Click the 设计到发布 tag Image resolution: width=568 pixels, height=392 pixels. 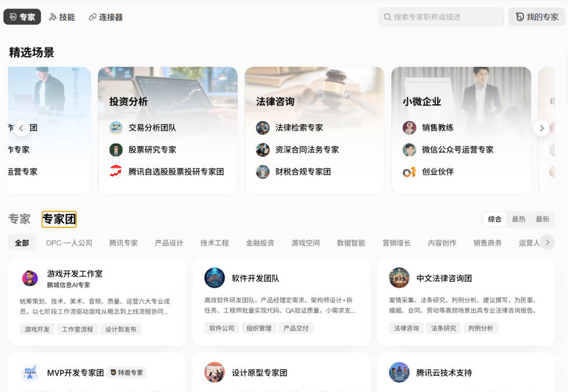(120, 329)
